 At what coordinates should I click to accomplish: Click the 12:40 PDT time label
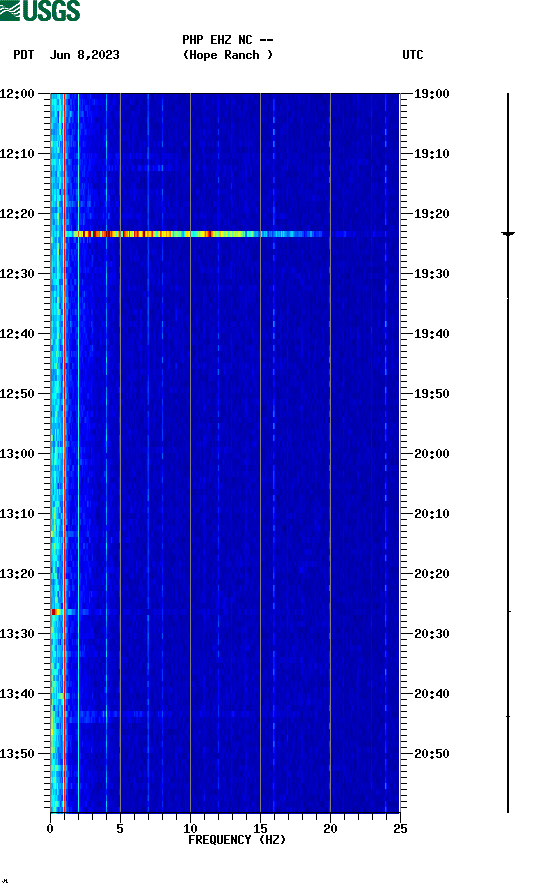[18, 334]
